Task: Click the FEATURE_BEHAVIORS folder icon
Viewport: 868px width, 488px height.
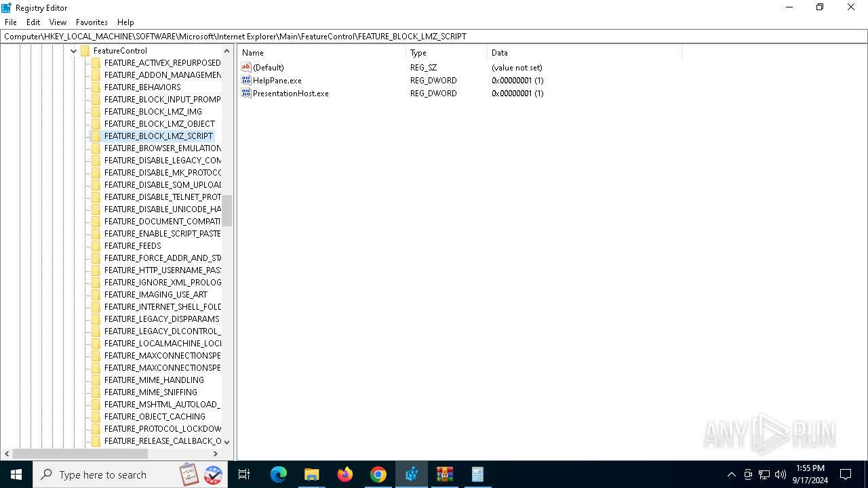Action: click(x=96, y=87)
